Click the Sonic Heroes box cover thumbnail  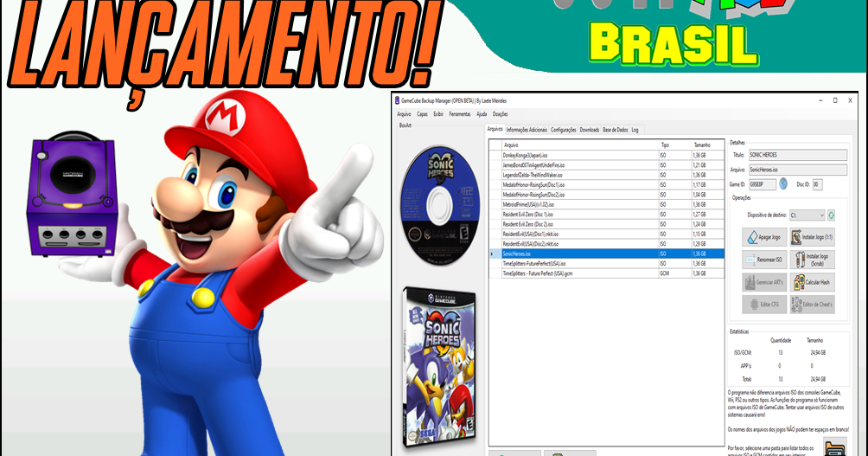tap(439, 366)
